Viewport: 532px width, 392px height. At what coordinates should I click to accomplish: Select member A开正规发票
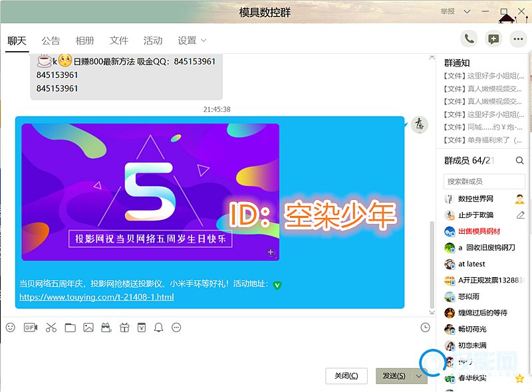[484, 280]
